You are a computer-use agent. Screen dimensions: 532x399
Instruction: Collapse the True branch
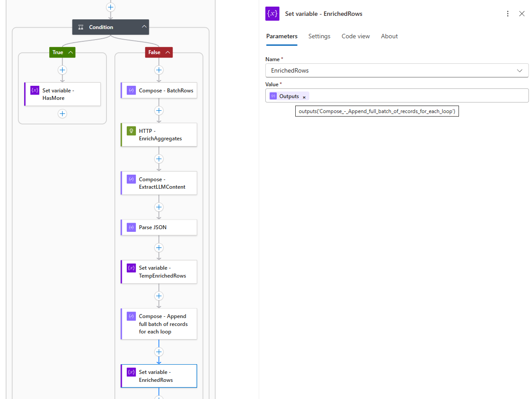pos(70,52)
